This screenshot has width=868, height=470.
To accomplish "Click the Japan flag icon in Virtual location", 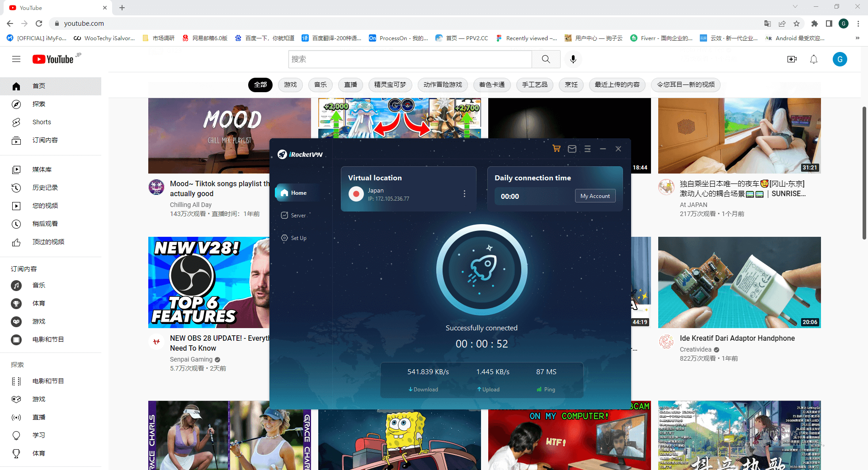I will pyautogui.click(x=356, y=194).
